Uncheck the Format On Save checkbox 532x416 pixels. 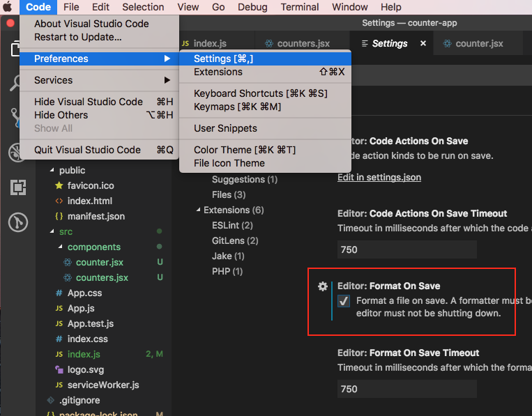(x=344, y=301)
